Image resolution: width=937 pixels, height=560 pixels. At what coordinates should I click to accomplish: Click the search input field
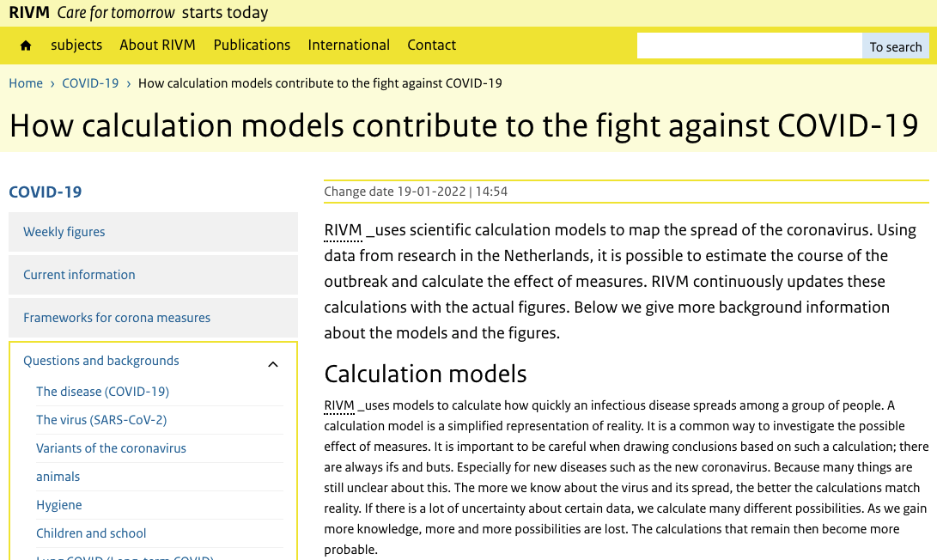click(x=750, y=46)
